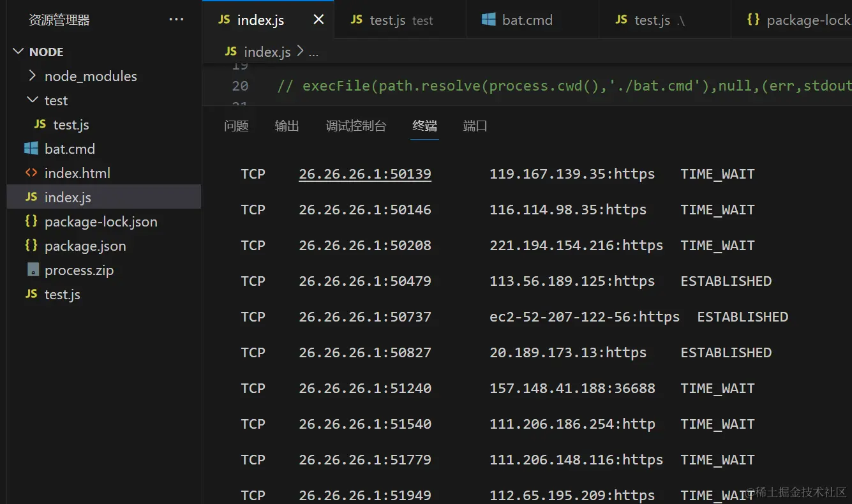Click 26.26.26.1:51240 in terminal output
Image resolution: width=852 pixels, height=504 pixels.
365,388
